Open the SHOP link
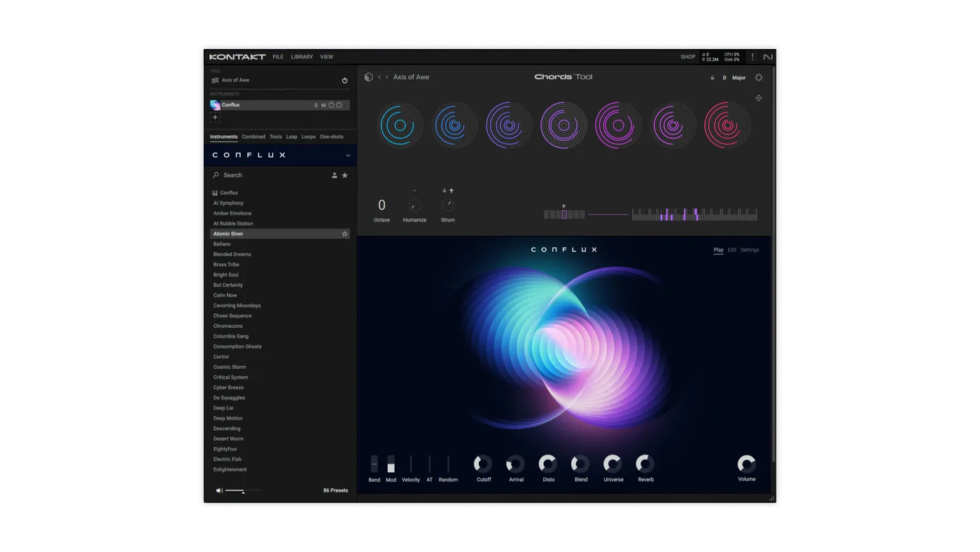The image size is (980, 552). (688, 57)
